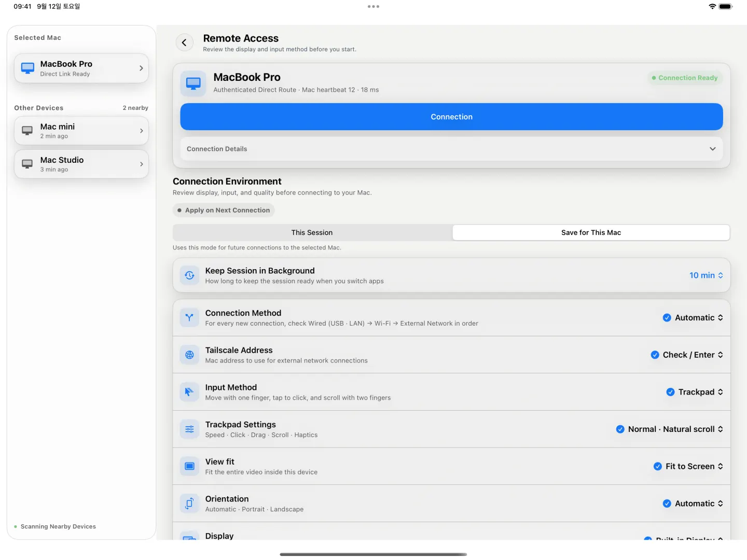This screenshot has height=560, width=747.
Task: Click the Connection Ready status badge
Action: [x=685, y=78]
